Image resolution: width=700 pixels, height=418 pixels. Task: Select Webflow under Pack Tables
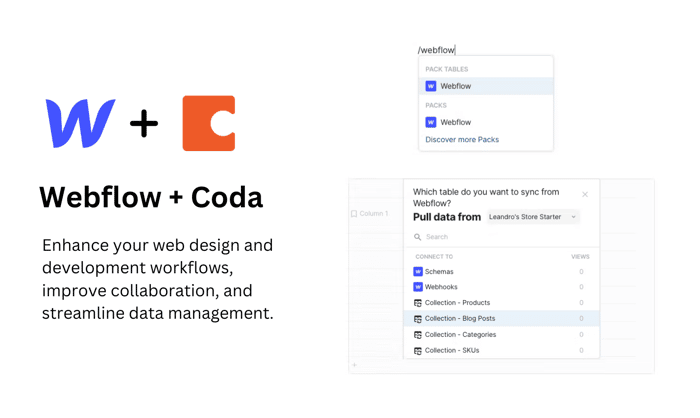[486, 86]
